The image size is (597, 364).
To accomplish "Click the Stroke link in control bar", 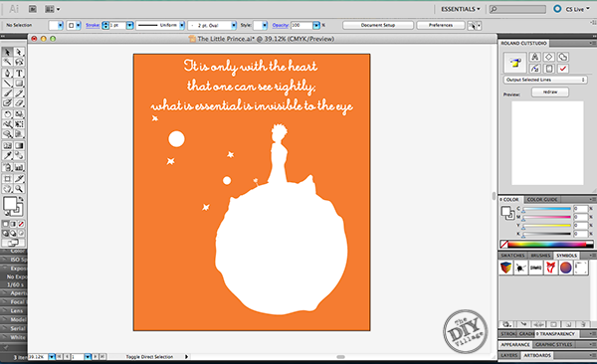I will [x=93, y=25].
